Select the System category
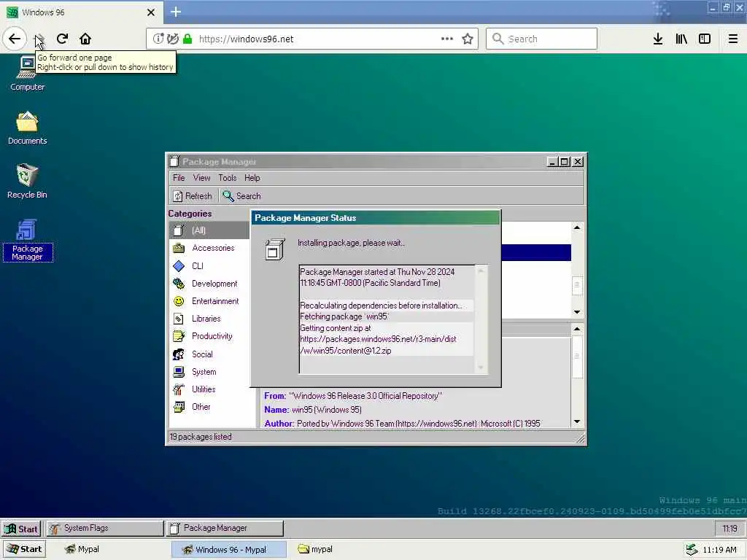Image resolution: width=747 pixels, height=560 pixels. (209, 372)
